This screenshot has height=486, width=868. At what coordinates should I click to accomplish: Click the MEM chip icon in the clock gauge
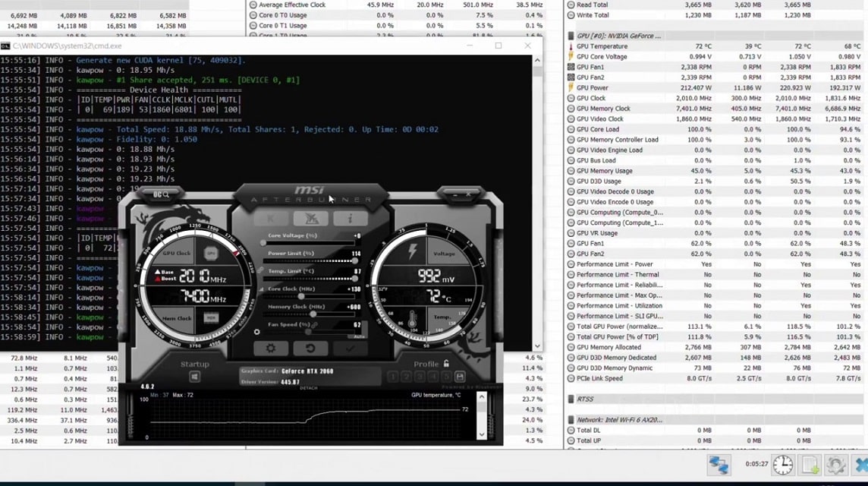pyautogui.click(x=211, y=317)
